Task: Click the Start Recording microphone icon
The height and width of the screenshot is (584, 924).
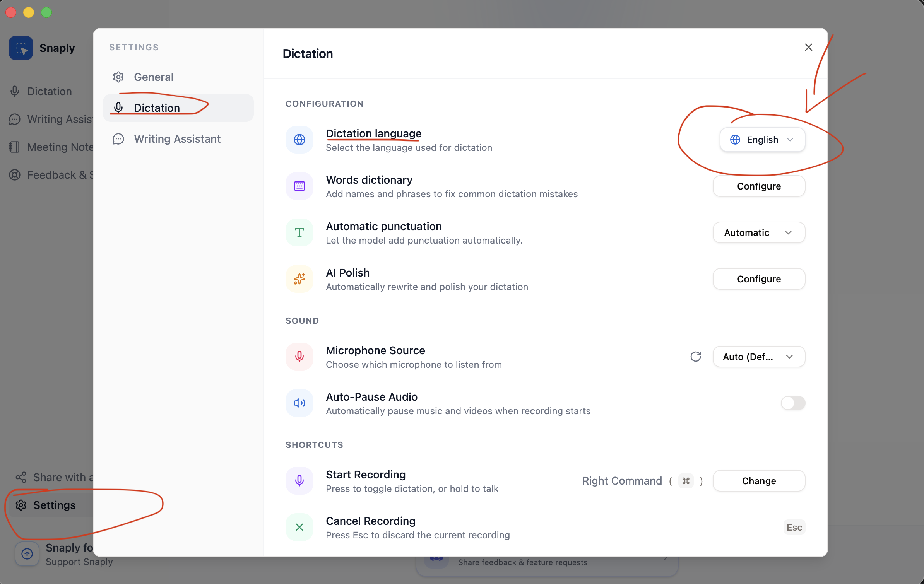Action: [x=299, y=480]
